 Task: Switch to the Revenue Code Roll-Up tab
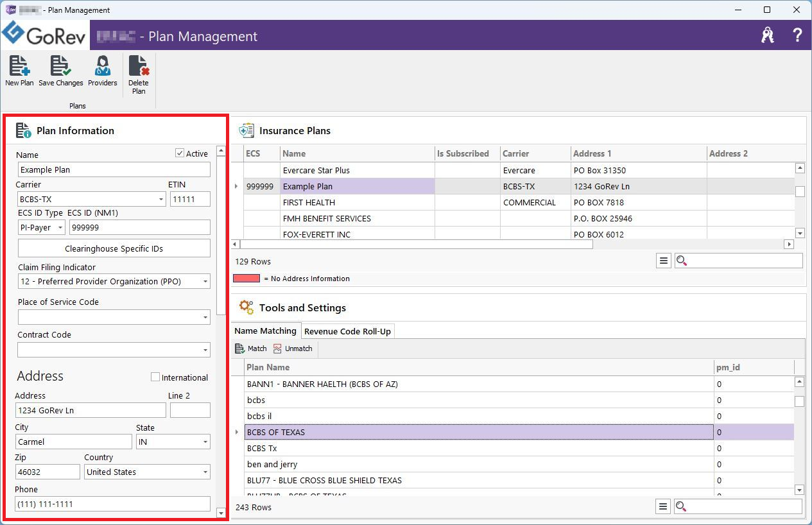pyautogui.click(x=347, y=331)
